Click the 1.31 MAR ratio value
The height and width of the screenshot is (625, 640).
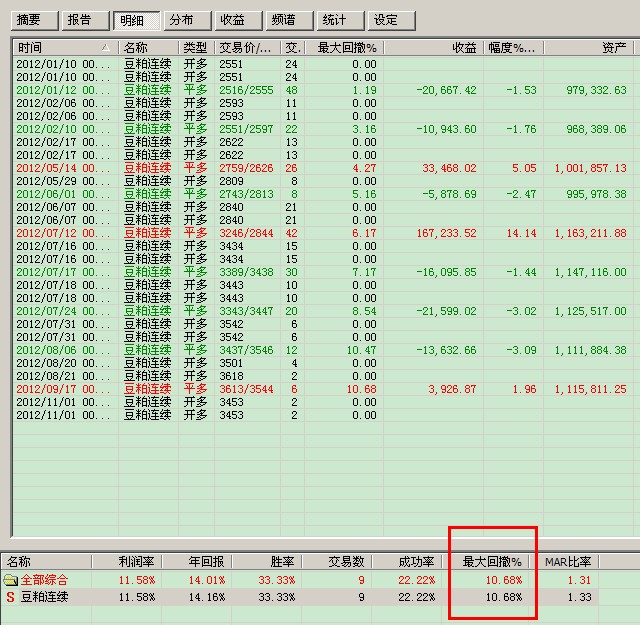click(x=580, y=580)
